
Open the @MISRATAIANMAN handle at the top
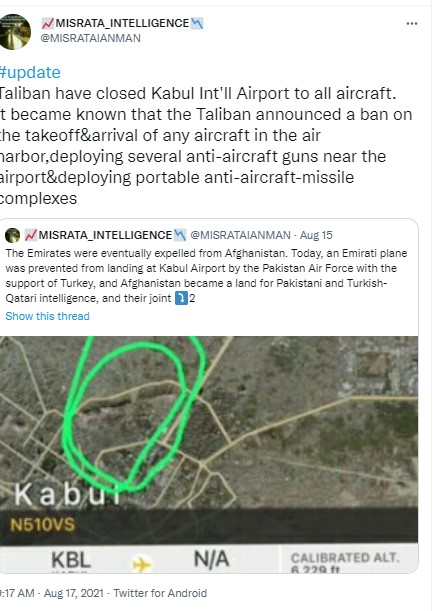pyautogui.click(x=90, y=38)
